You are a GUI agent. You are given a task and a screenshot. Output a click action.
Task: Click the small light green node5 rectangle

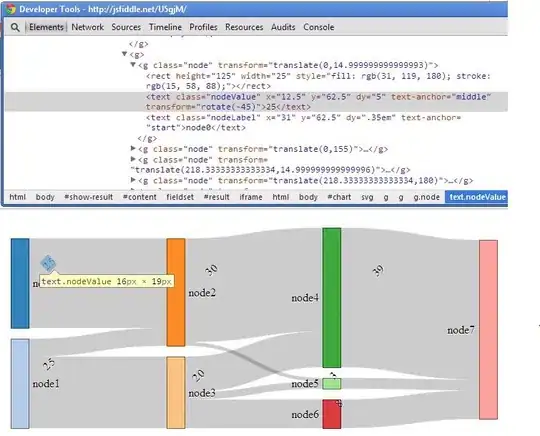coord(332,384)
